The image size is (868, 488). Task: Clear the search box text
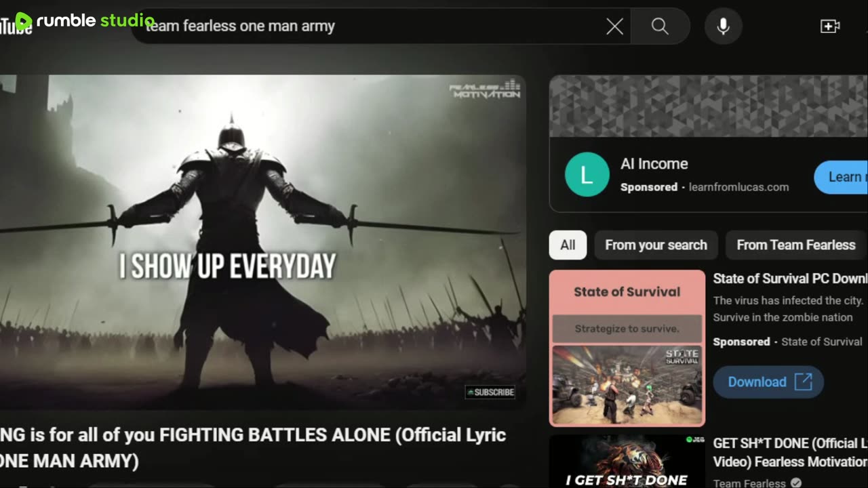pos(614,26)
